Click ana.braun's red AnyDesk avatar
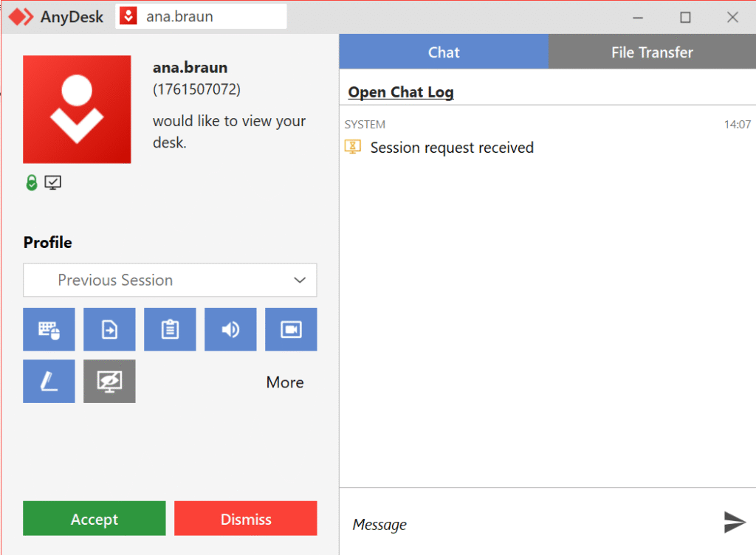The width and height of the screenshot is (756, 555). (77, 109)
